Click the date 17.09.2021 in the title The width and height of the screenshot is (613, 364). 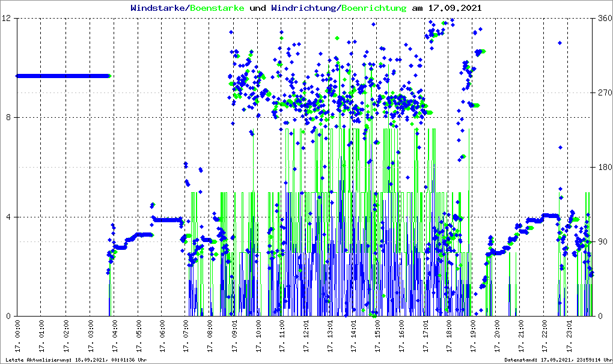point(454,8)
